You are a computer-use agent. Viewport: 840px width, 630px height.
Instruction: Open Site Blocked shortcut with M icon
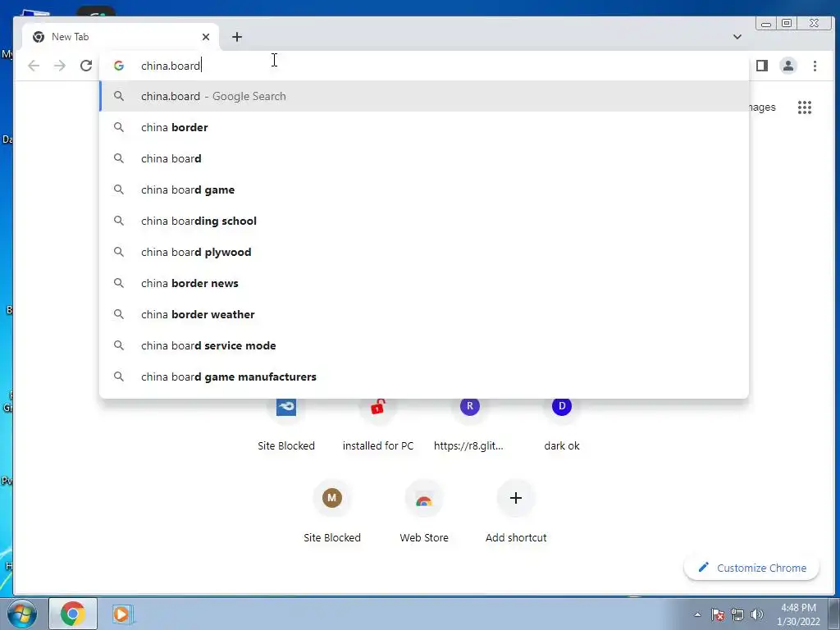332,512
